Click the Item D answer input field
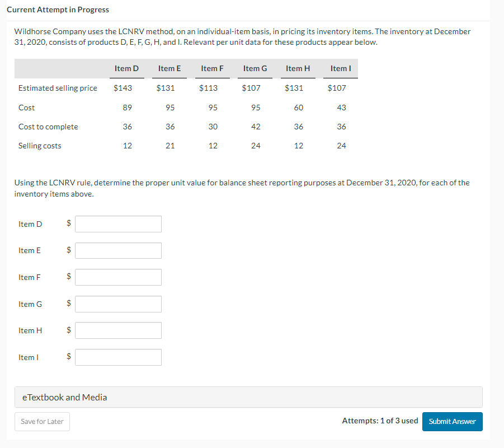 click(118, 223)
